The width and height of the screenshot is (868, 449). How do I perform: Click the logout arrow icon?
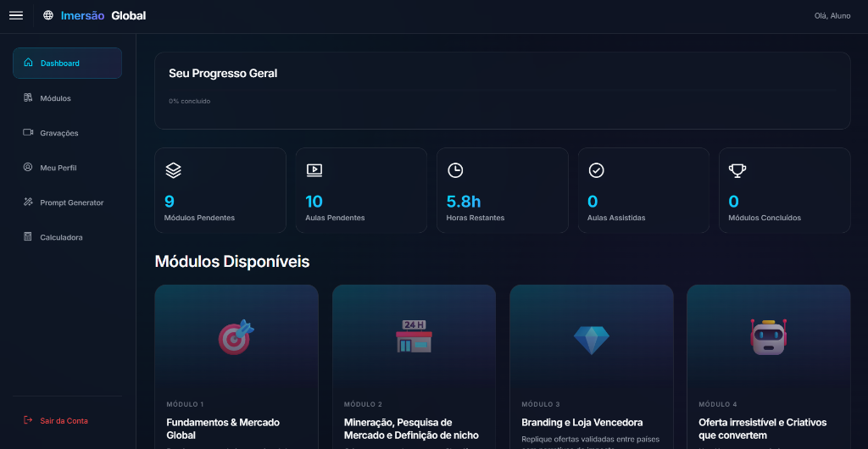pyautogui.click(x=28, y=420)
